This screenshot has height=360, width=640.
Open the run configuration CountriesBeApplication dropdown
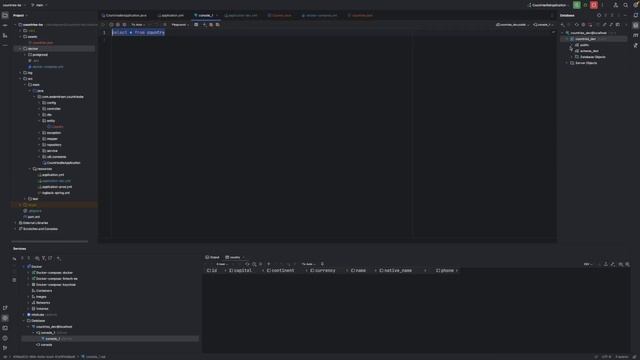[x=548, y=5]
